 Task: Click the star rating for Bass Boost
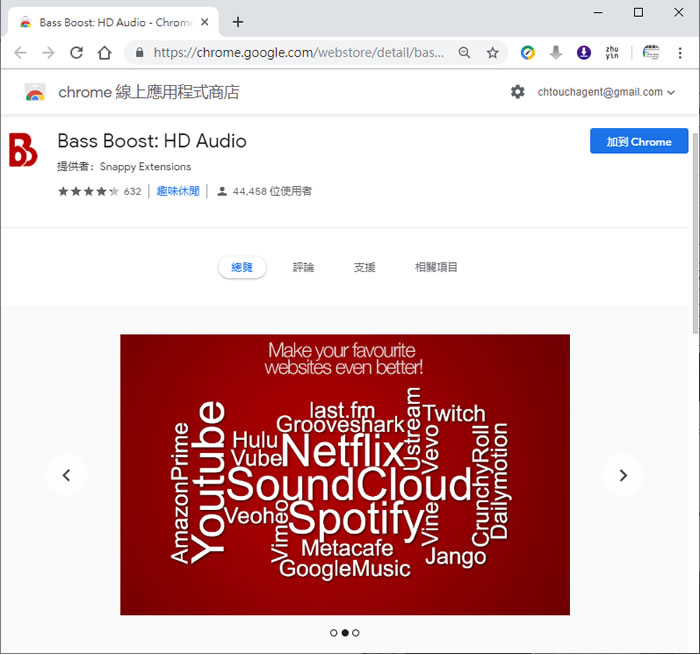click(x=88, y=192)
